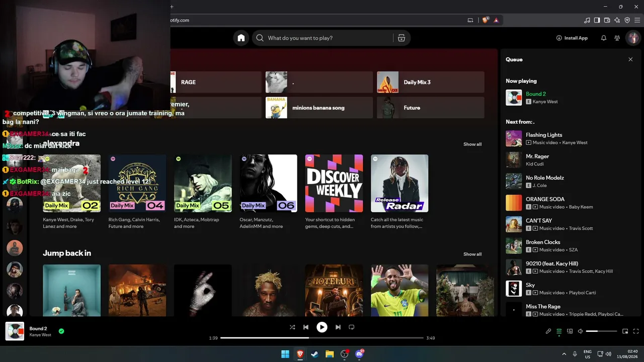Go to Spotify Home via house icon
The image size is (644, 362).
click(x=241, y=38)
